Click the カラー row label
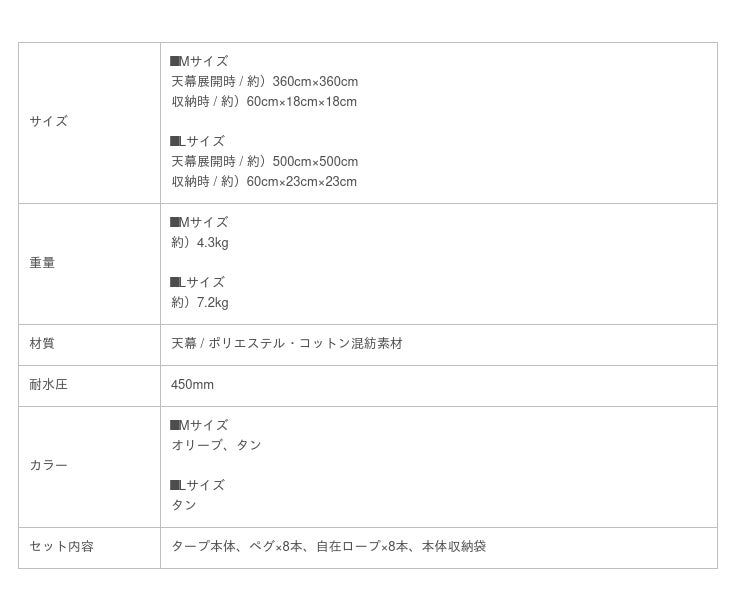 pos(49,466)
